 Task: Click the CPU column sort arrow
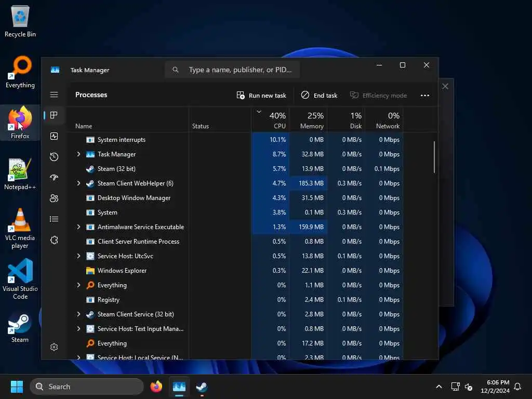(259, 112)
